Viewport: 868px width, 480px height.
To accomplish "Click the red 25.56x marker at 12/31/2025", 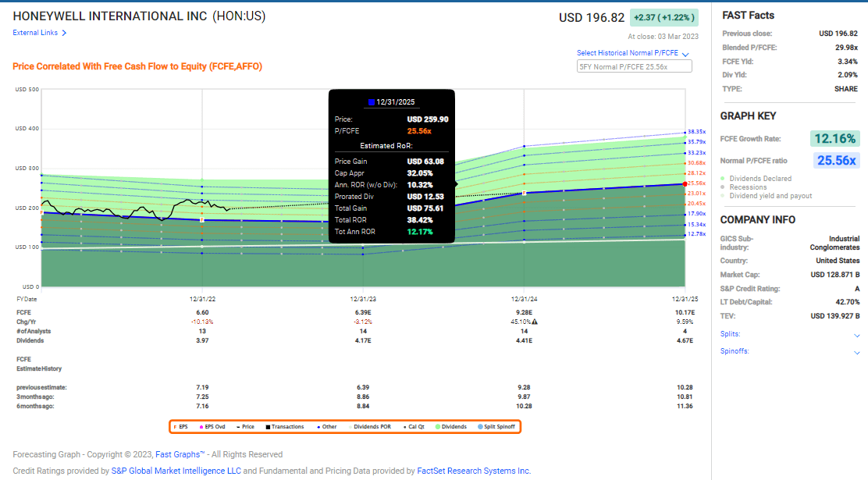I will click(x=685, y=184).
